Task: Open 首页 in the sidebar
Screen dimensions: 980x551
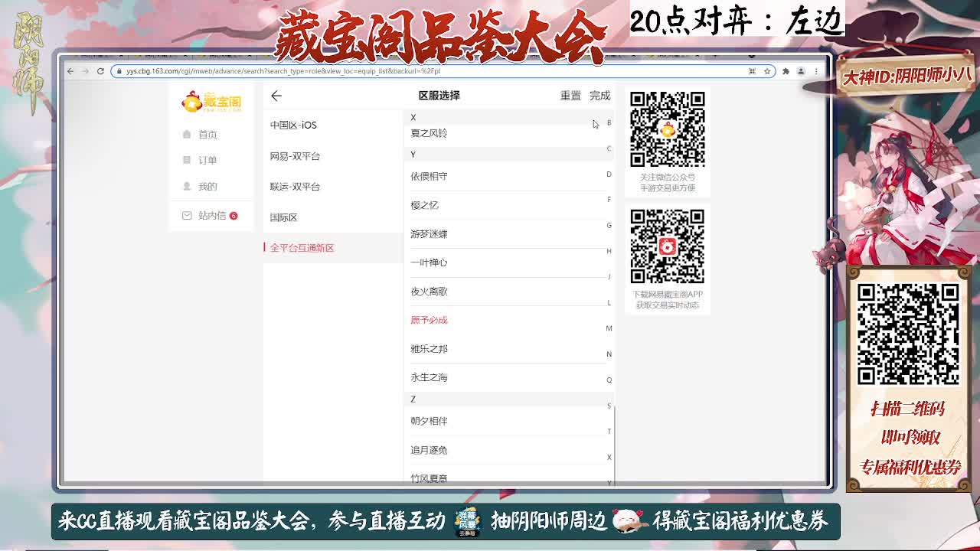Action: [207, 135]
